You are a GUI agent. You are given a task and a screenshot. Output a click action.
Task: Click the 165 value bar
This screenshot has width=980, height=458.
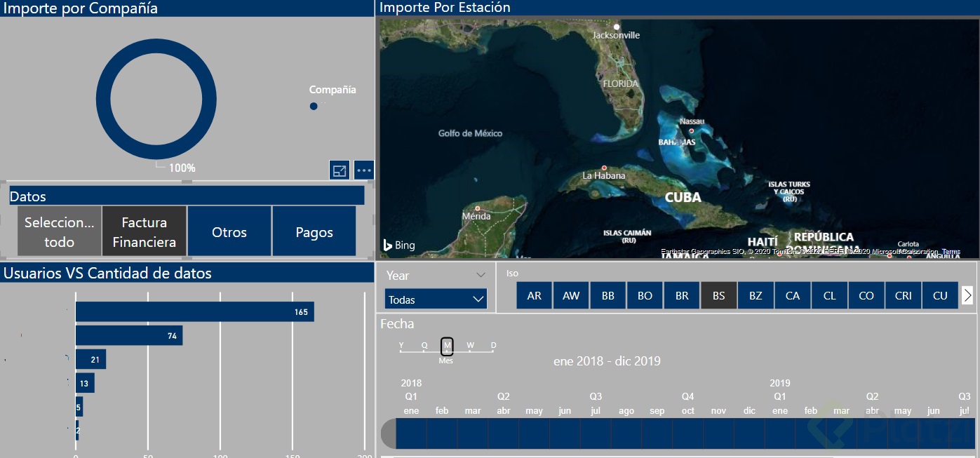(x=194, y=312)
